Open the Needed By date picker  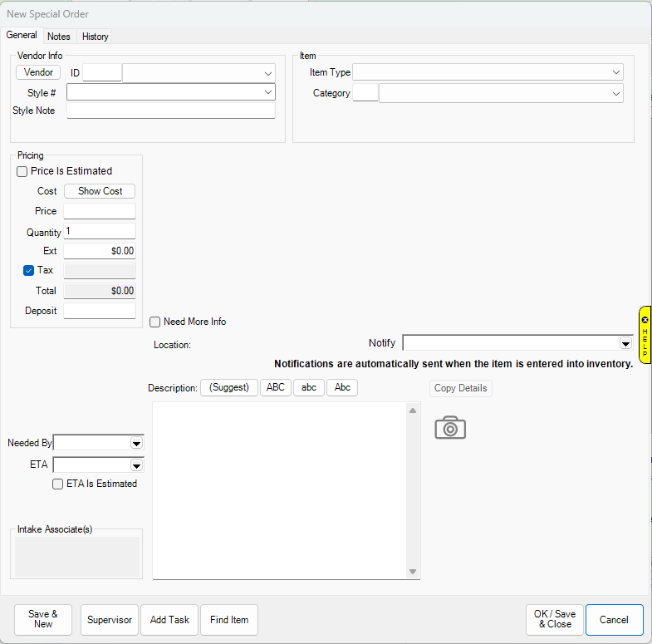pos(136,443)
